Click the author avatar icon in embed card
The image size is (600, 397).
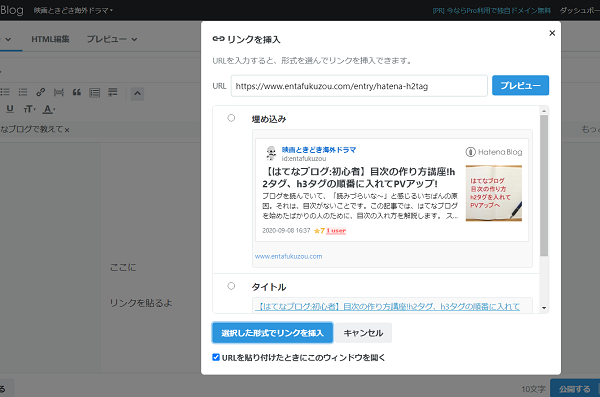(271, 153)
